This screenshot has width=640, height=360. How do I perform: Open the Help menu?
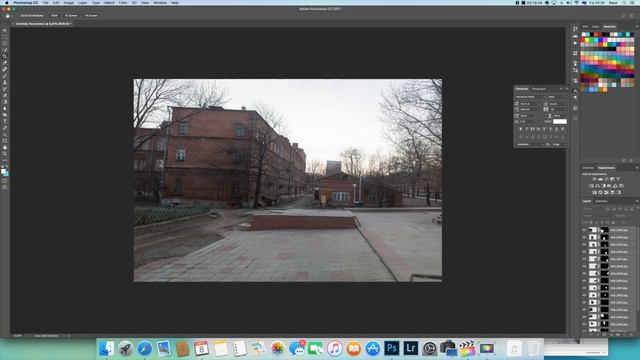175,2
